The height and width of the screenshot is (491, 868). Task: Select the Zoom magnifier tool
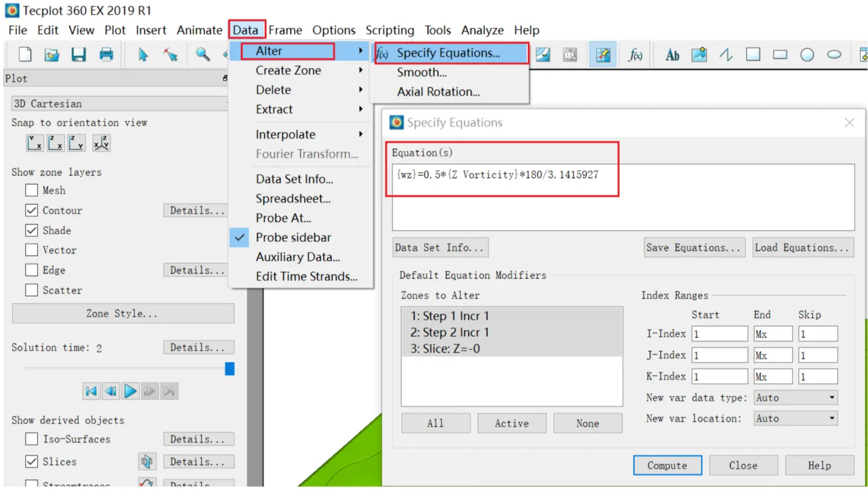pos(203,55)
